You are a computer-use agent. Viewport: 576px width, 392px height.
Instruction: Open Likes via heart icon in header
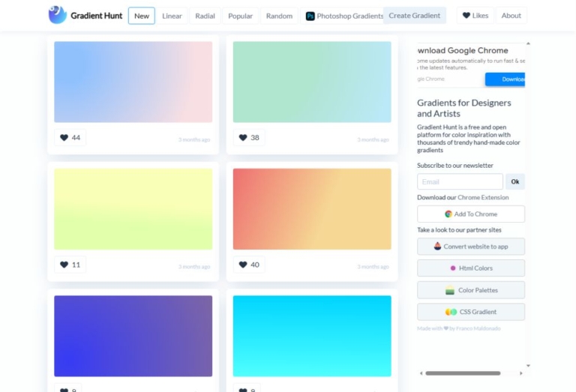pyautogui.click(x=465, y=16)
